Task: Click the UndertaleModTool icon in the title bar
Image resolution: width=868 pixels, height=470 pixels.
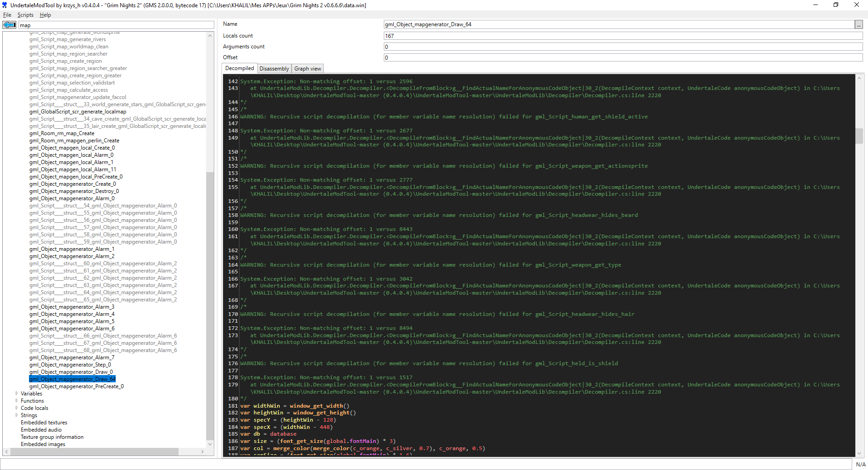Action: [x=5, y=5]
